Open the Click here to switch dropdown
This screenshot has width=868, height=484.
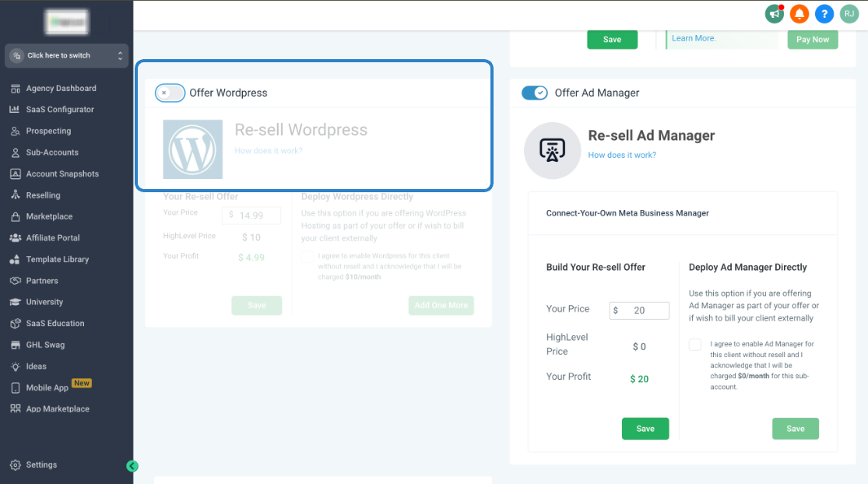(66, 56)
